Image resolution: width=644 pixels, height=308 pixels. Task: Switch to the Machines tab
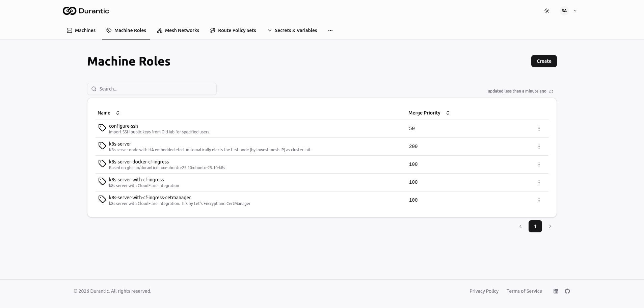[x=81, y=30]
